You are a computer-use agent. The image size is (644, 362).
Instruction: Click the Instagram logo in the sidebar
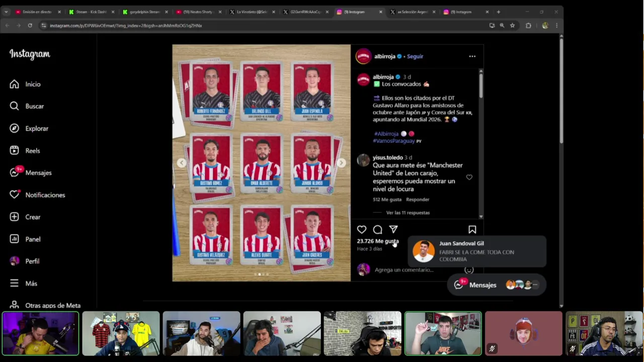(30, 54)
